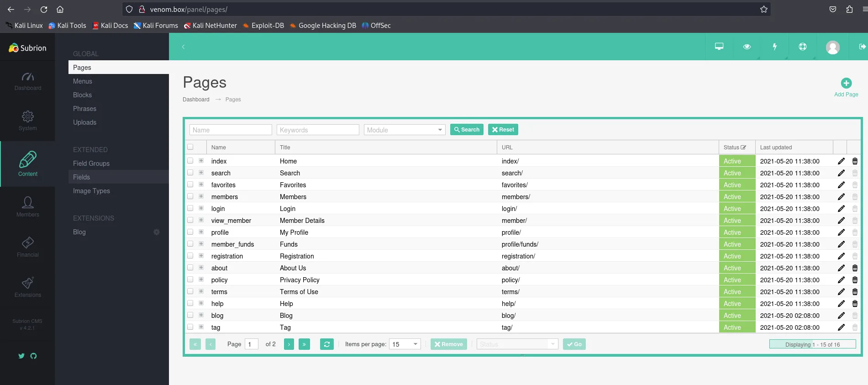This screenshot has width=868, height=385.
Task: Tick the checkbox for the login row
Action: (190, 208)
